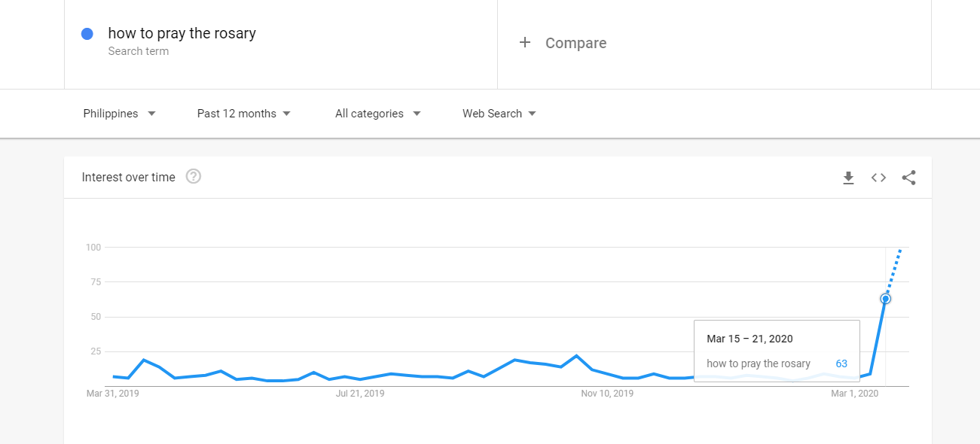Expand the Web Search type dropdown

pyautogui.click(x=499, y=114)
